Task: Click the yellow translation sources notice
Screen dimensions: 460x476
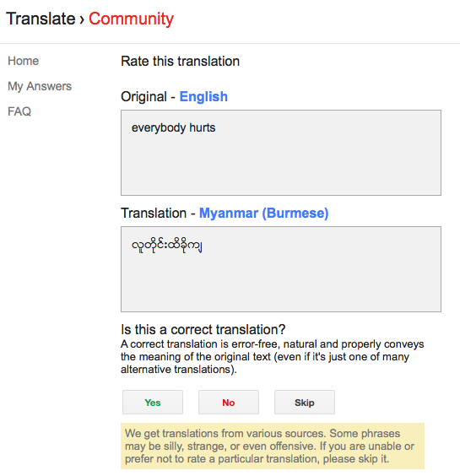Action: [x=273, y=446]
